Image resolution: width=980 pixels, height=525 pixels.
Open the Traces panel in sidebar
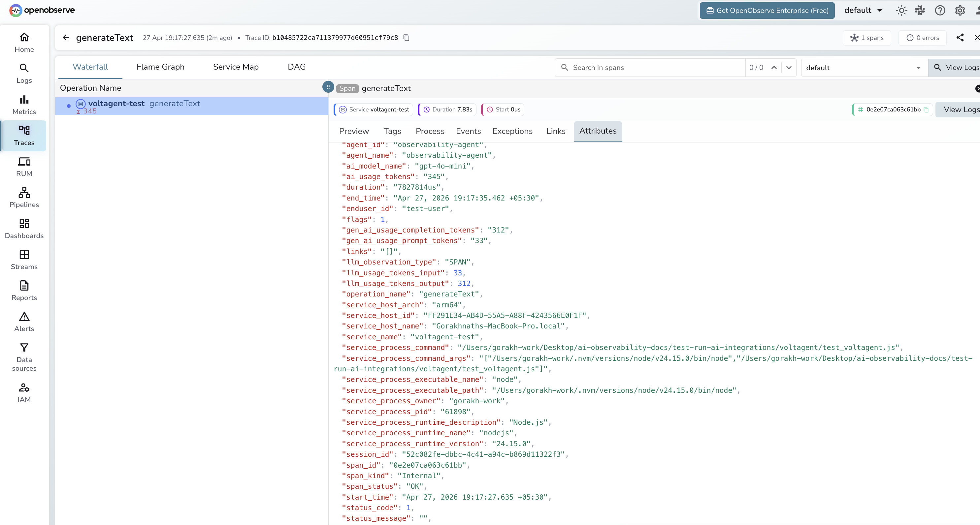[24, 136]
